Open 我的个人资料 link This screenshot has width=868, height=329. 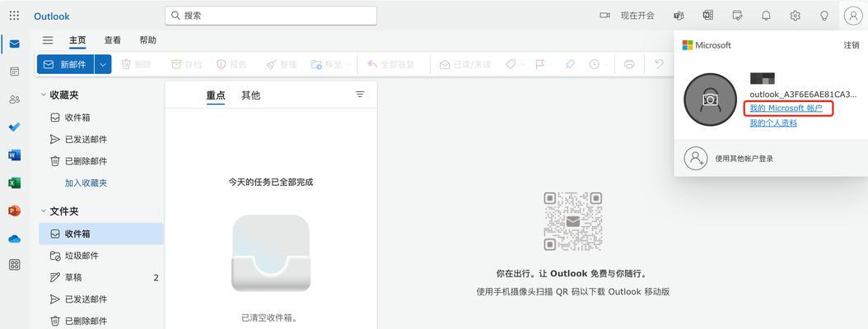coord(773,123)
